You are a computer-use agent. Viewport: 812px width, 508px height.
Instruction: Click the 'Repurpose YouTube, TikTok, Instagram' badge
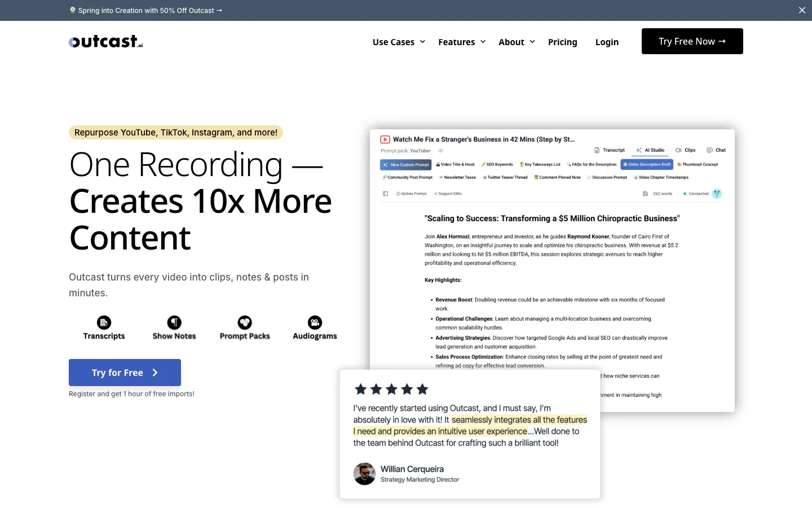176,133
